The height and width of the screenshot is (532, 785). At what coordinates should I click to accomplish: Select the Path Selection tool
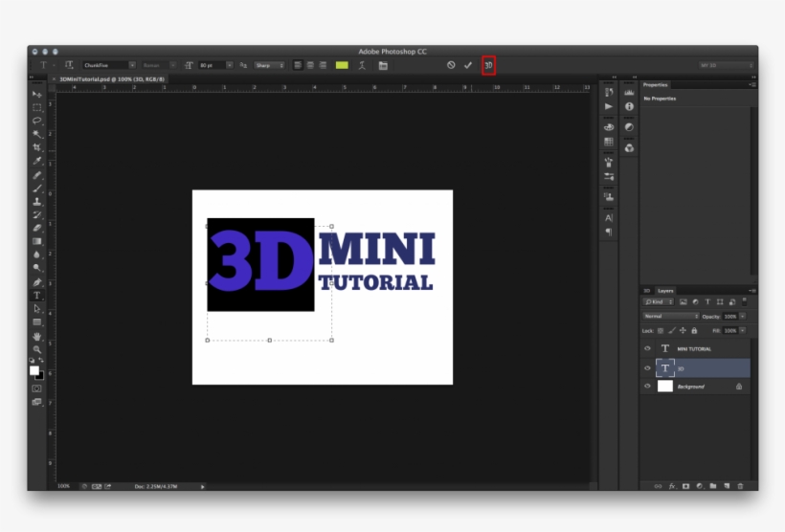tap(36, 309)
